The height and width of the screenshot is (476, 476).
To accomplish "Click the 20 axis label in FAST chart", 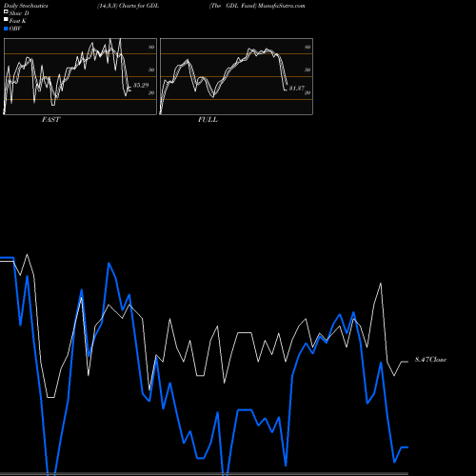I will click(x=151, y=92).
